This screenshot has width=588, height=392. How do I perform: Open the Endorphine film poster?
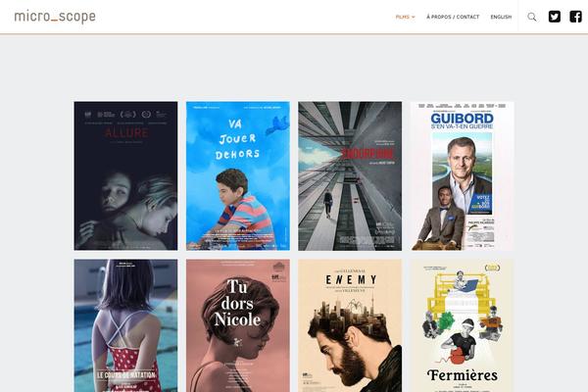pos(350,176)
